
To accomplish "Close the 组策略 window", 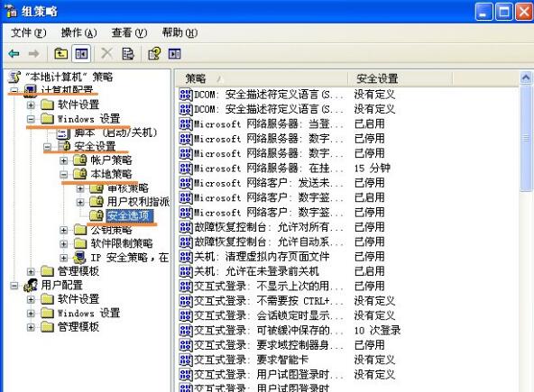I will 524,12.
